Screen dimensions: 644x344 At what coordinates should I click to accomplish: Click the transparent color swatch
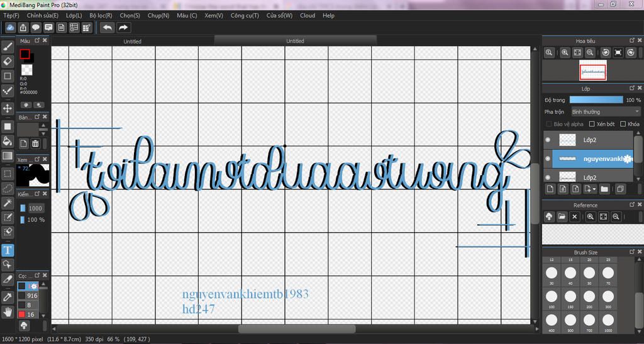pyautogui.click(x=26, y=69)
